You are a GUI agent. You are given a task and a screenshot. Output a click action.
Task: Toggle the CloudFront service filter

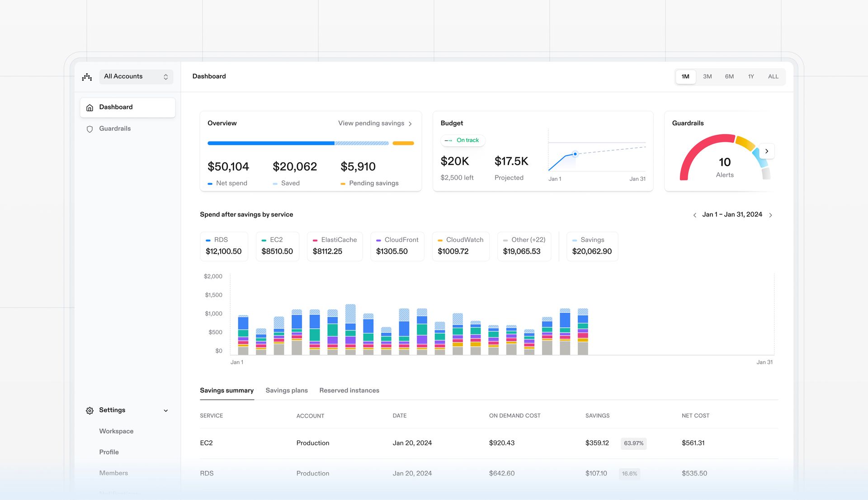click(x=397, y=246)
